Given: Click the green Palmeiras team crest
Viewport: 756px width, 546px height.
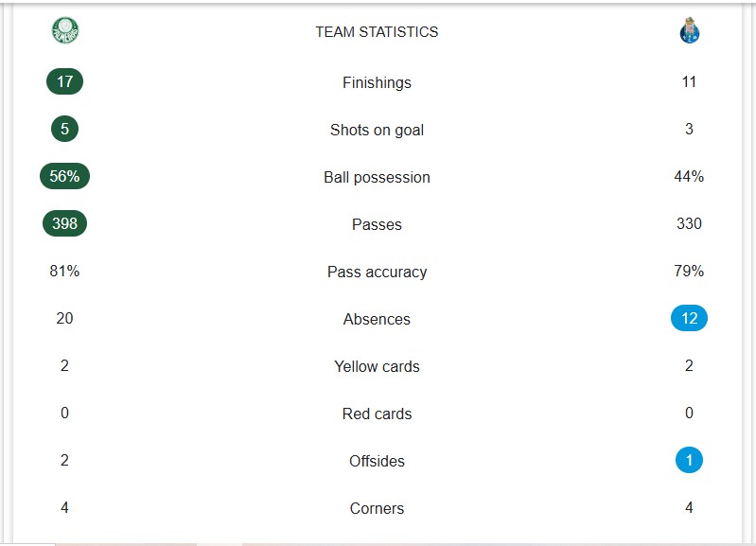Looking at the screenshot, I should [x=65, y=31].
